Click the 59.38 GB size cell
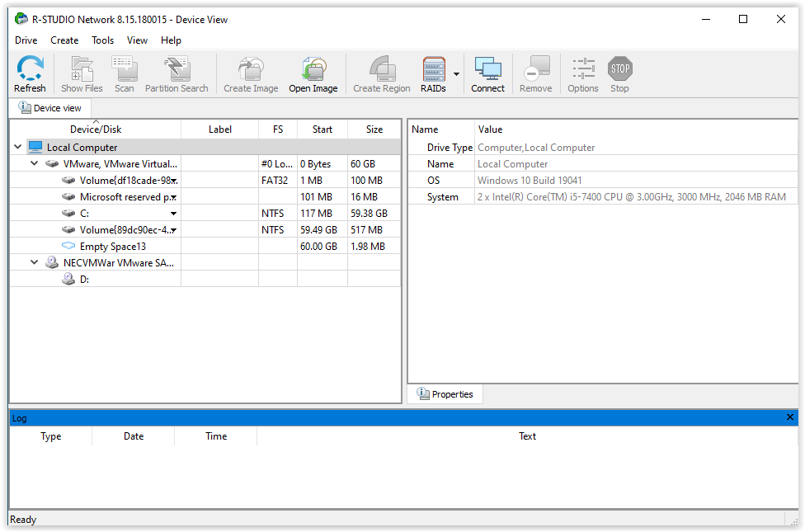This screenshot has width=805, height=532. [374, 213]
